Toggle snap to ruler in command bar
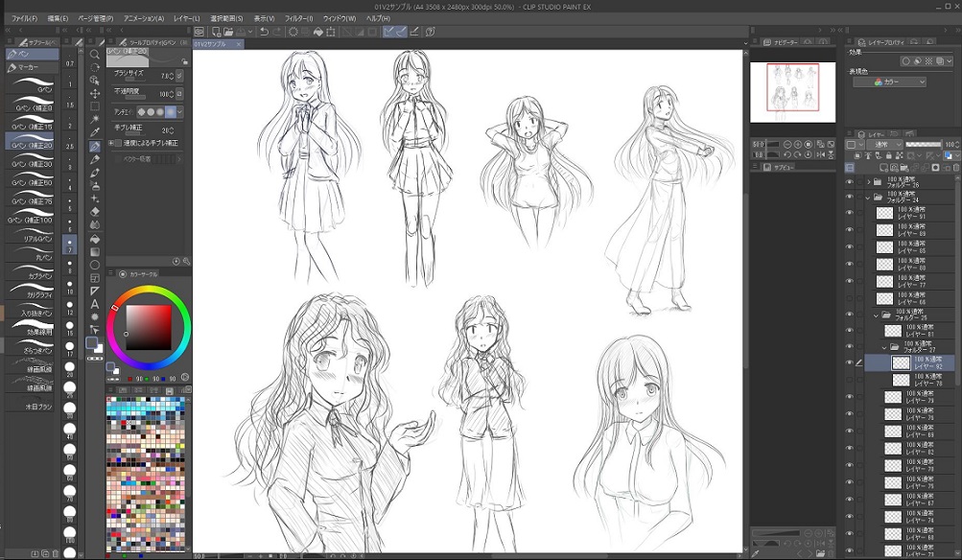The width and height of the screenshot is (962, 560). [x=389, y=32]
